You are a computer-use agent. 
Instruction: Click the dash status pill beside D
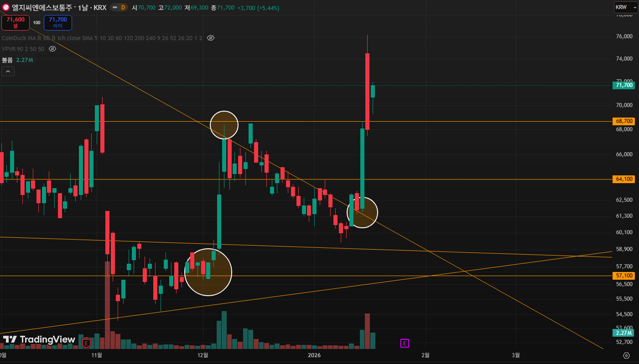coord(114,8)
